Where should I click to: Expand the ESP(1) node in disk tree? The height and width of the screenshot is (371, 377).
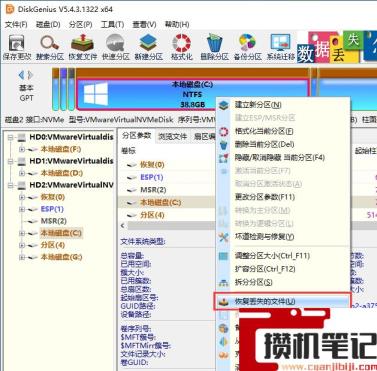(x=22, y=209)
